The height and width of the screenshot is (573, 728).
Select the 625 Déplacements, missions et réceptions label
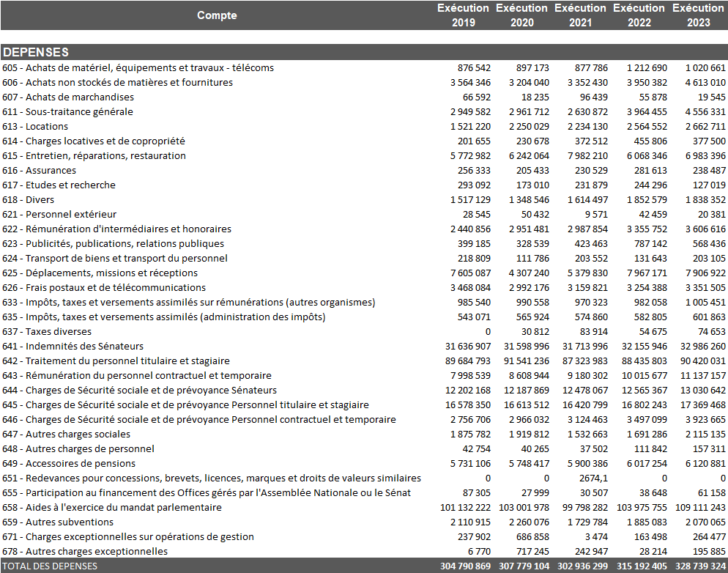point(100,273)
